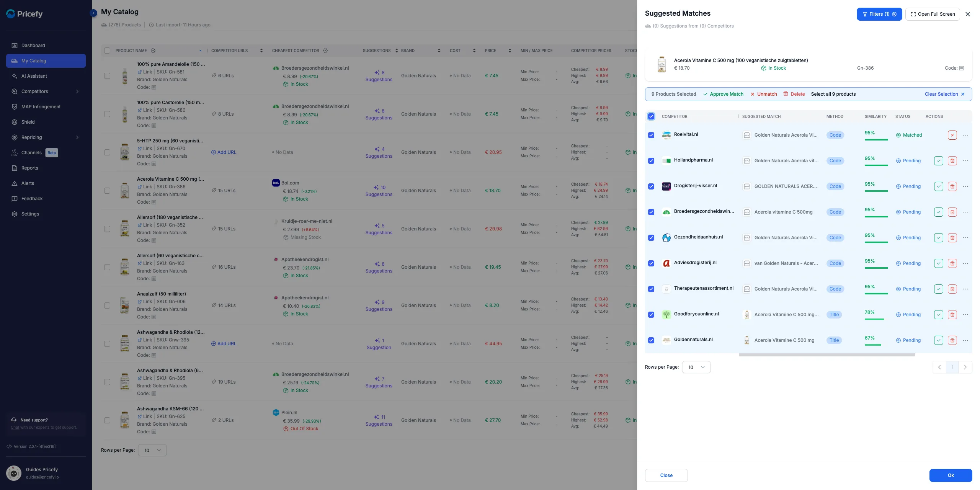The width and height of the screenshot is (980, 490).
Task: Approve the Drogisterij-visser.nl match icon
Action: pos(938,186)
